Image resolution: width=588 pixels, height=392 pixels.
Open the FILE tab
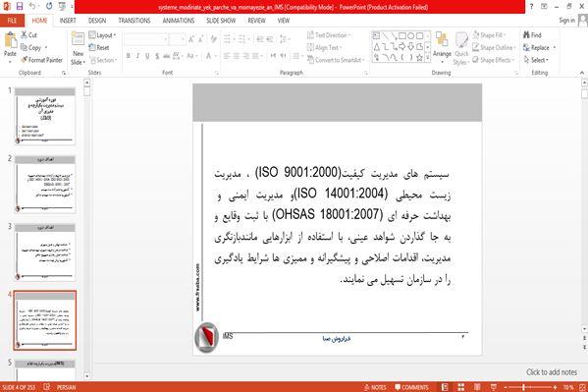pos(12,21)
